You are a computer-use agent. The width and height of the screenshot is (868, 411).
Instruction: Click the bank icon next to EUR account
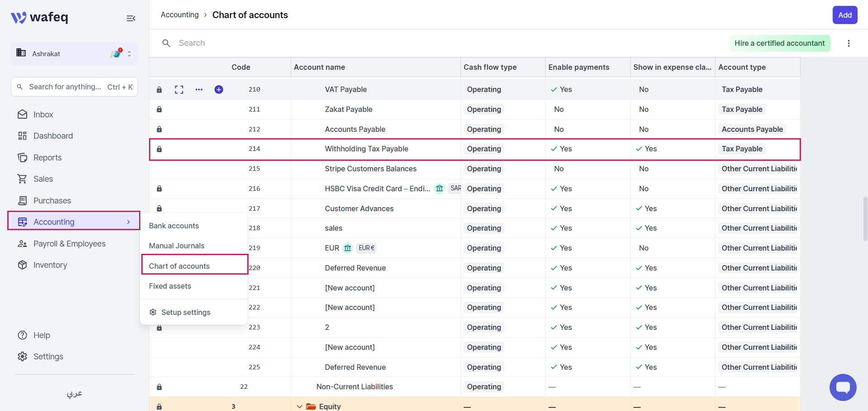click(347, 248)
